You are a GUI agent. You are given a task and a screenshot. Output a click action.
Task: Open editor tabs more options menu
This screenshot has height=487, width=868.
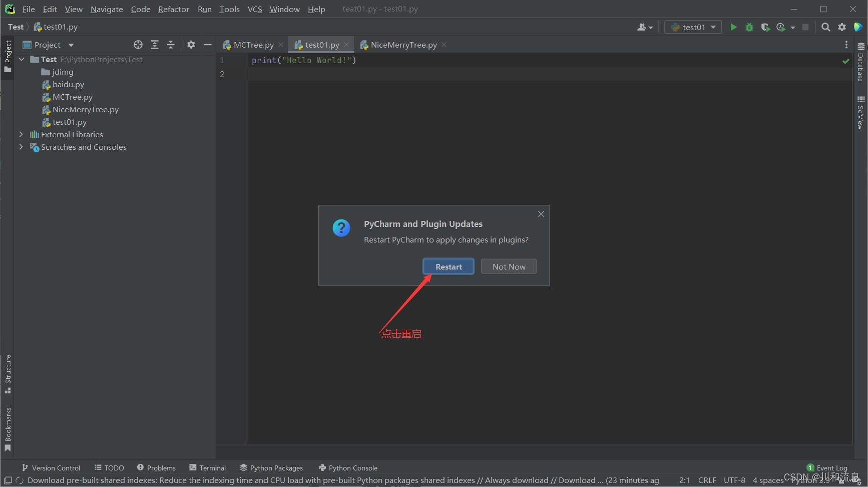(x=846, y=45)
